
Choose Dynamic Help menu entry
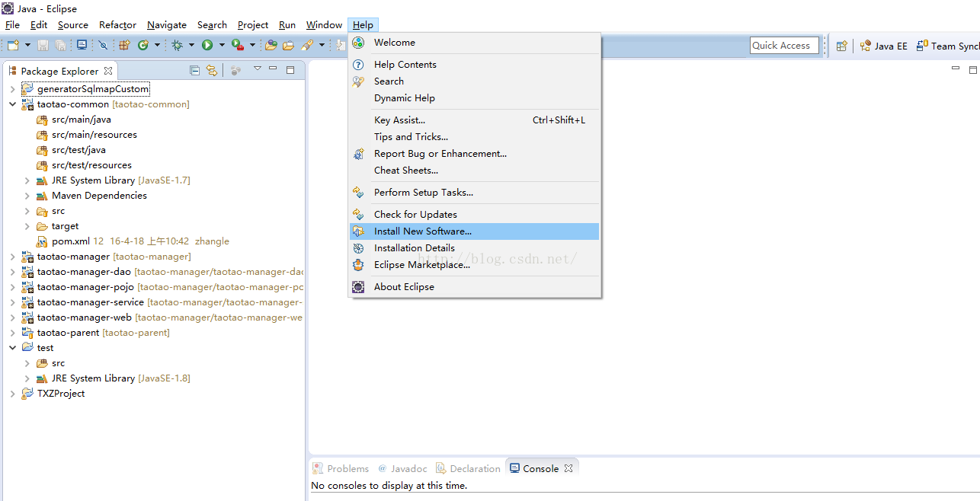click(474, 98)
